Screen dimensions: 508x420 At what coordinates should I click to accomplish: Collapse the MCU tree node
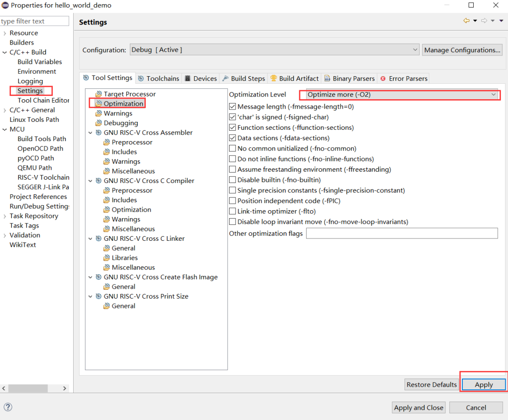tap(5, 129)
